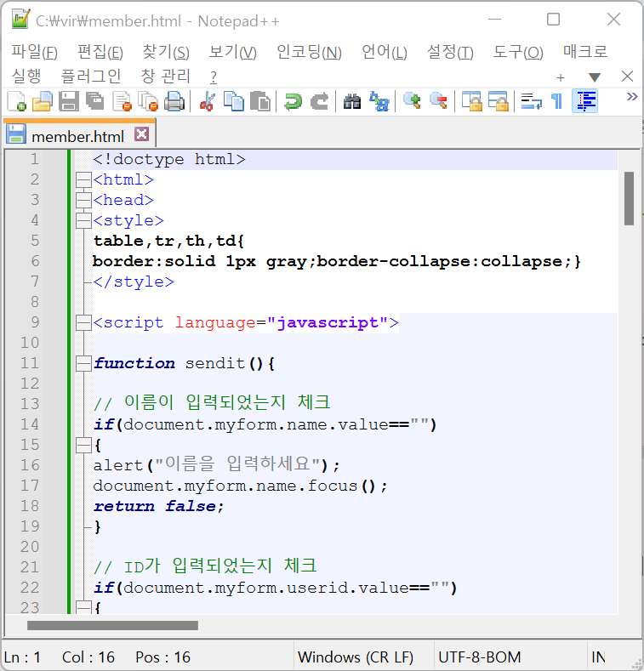Image resolution: width=644 pixels, height=671 pixels.
Task: Close member.html tab with red X
Action: point(142,134)
